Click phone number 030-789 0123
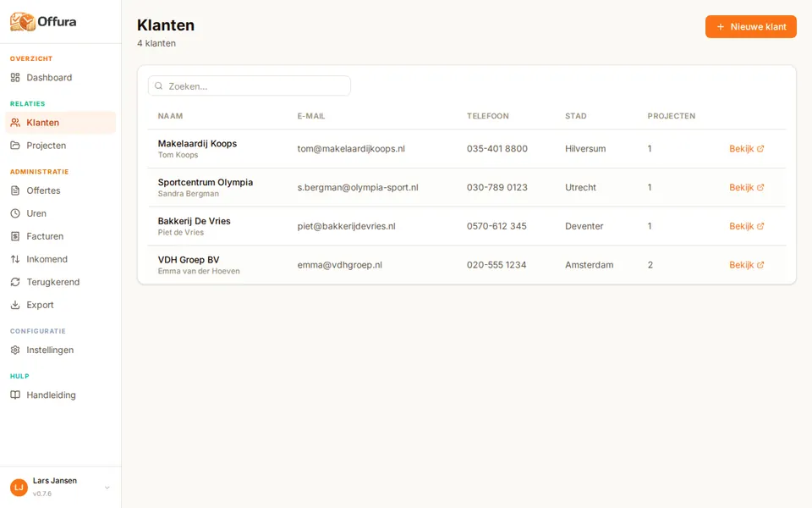This screenshot has width=812, height=508. 497,188
